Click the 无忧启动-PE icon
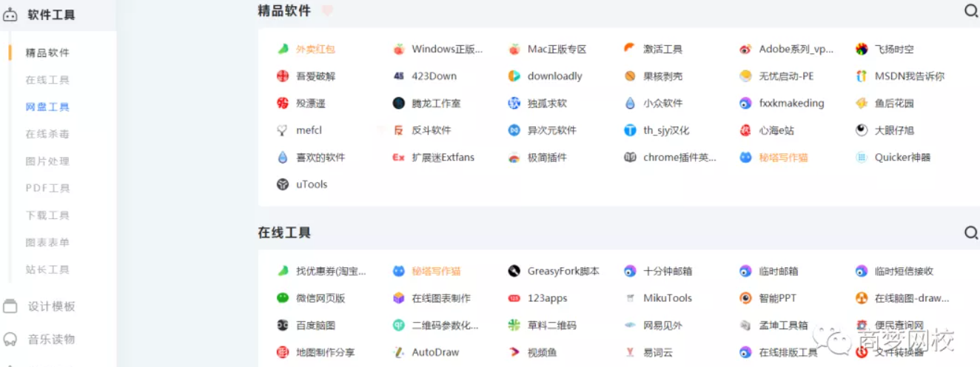Screen dimensions: 980x367 click(745, 76)
